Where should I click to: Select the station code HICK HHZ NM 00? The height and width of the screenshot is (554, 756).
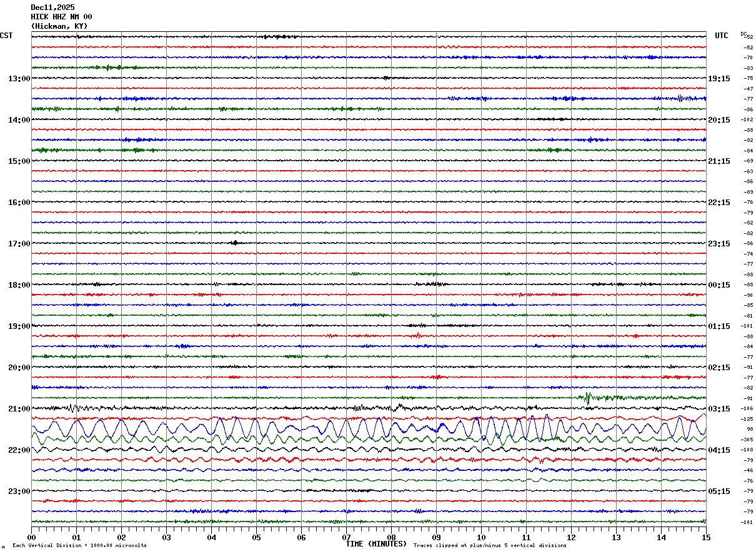[61, 17]
